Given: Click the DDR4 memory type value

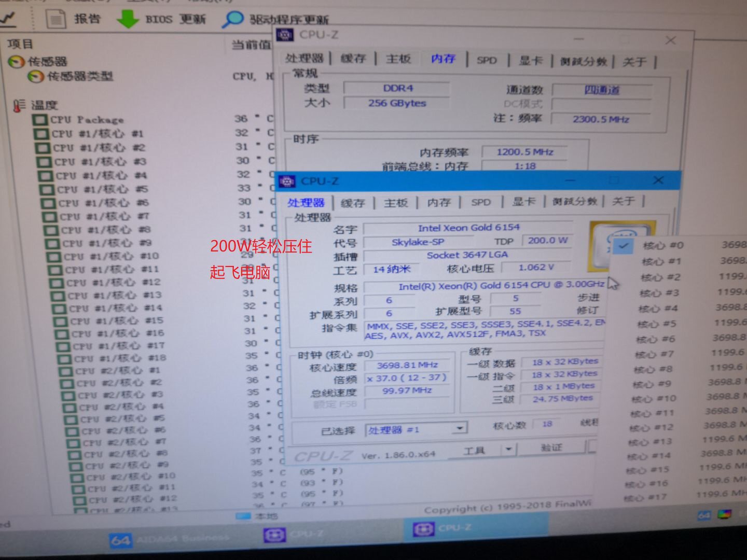Looking at the screenshot, I should pos(398,88).
